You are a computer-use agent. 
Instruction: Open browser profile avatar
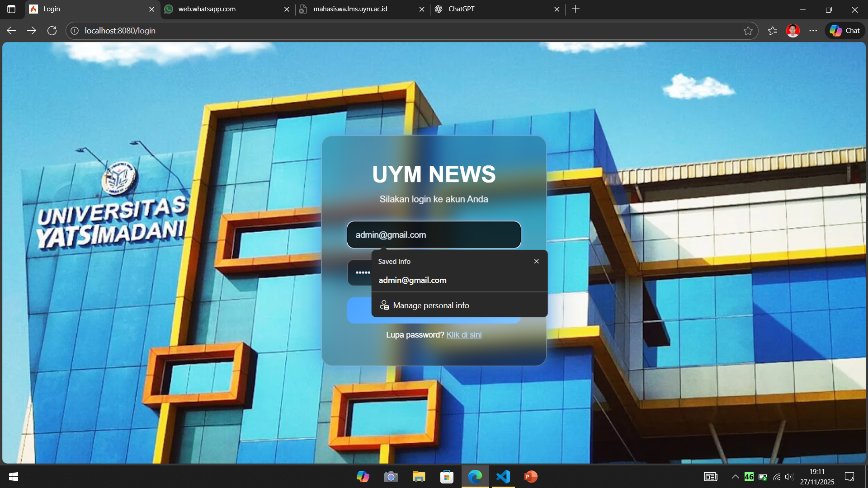793,31
